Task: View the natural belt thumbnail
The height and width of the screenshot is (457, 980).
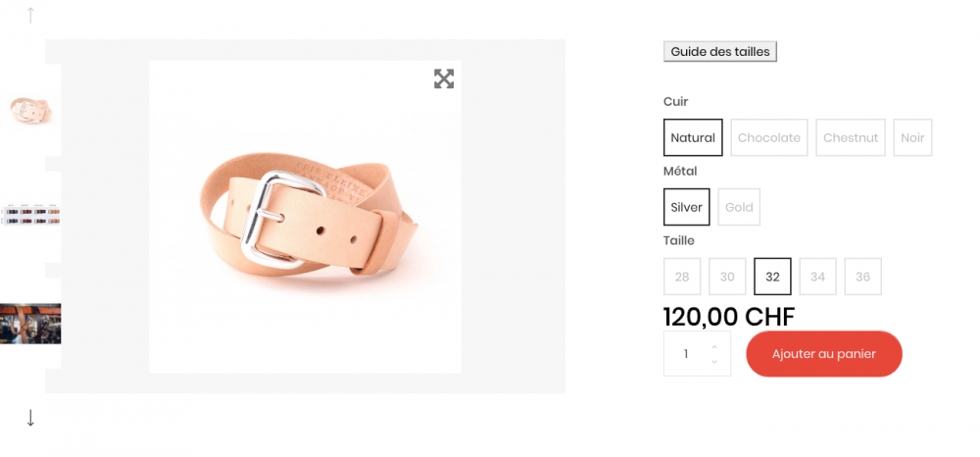Action: (x=29, y=110)
